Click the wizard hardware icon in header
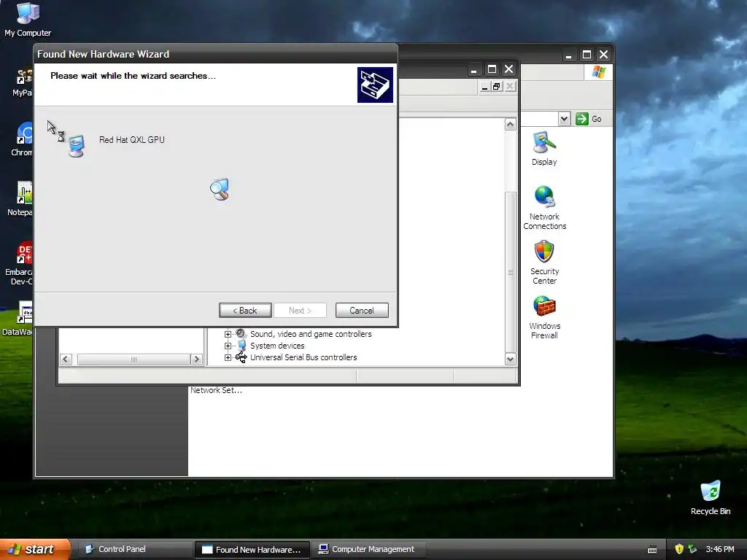This screenshot has height=560, width=747. point(376,85)
